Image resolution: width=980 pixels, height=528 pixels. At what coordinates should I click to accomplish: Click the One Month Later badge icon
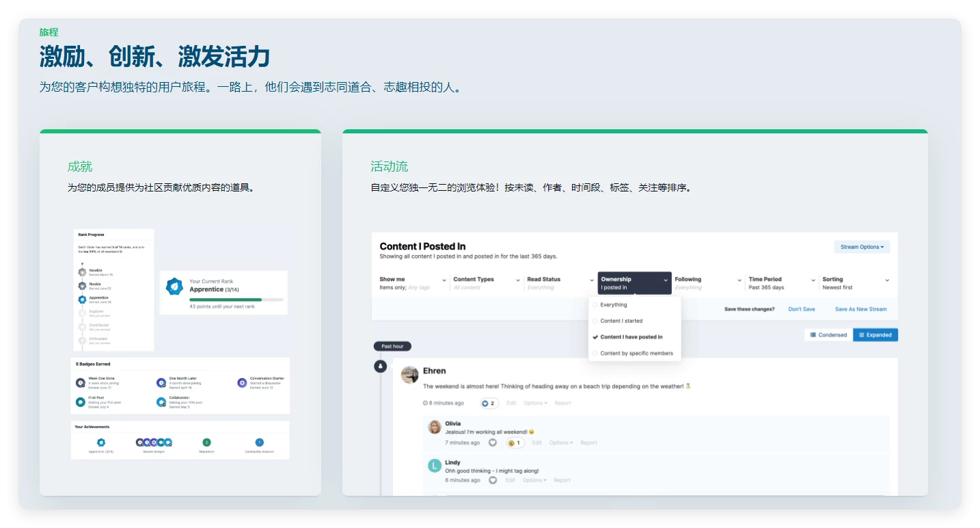coord(161,382)
